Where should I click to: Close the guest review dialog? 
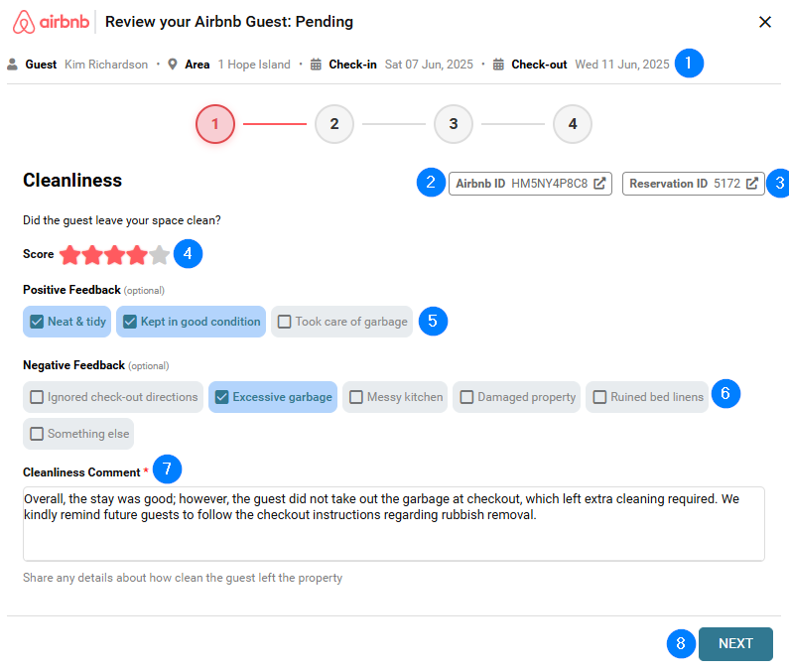764,22
